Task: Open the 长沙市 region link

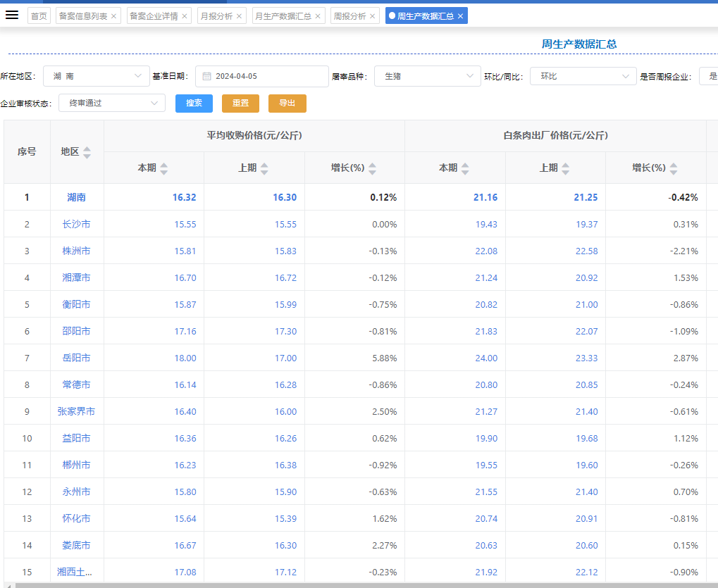Action: point(76,224)
